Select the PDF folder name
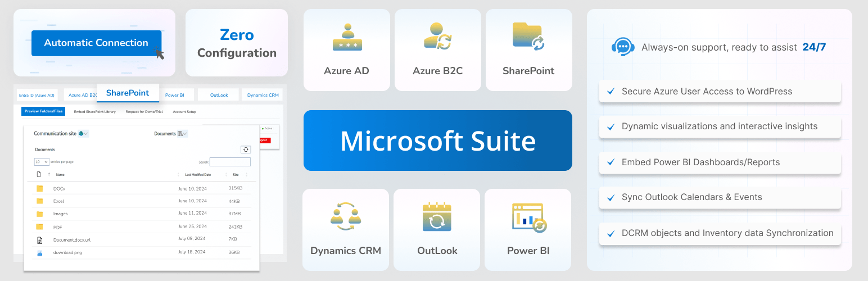 [57, 227]
